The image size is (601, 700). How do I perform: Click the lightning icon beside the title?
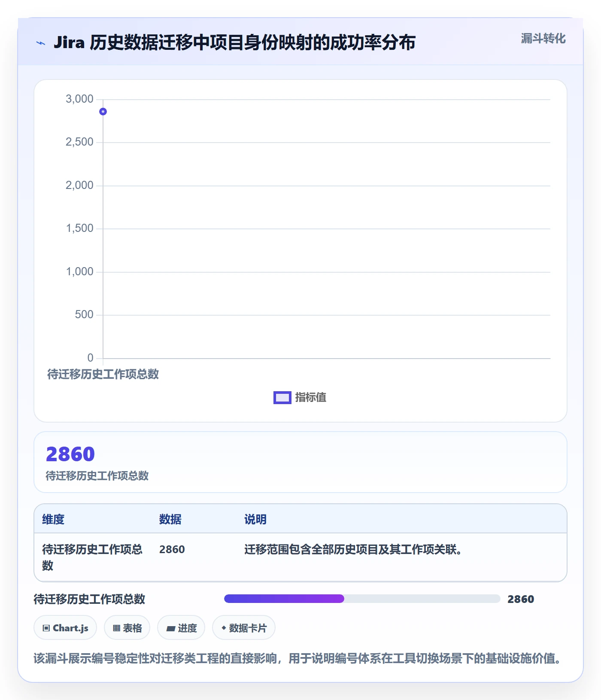tap(41, 43)
